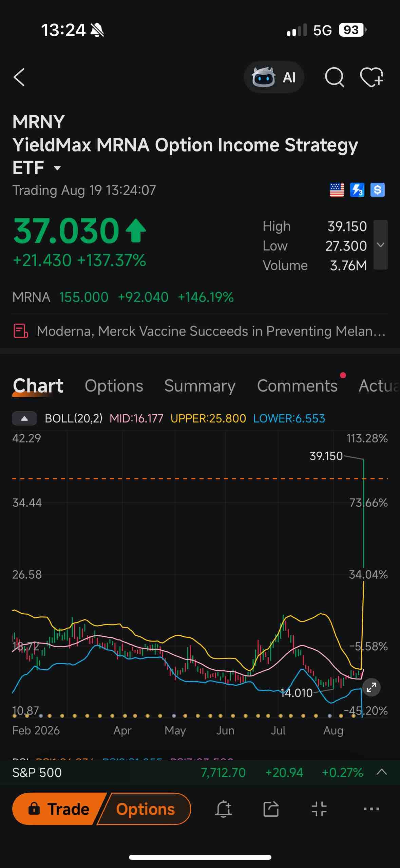Tap the MRNY ticker title
This screenshot has height=868, width=400.
[38, 122]
